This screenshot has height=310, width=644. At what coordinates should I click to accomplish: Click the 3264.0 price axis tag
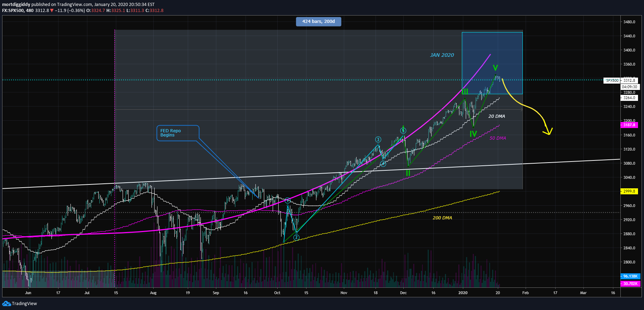(629, 98)
